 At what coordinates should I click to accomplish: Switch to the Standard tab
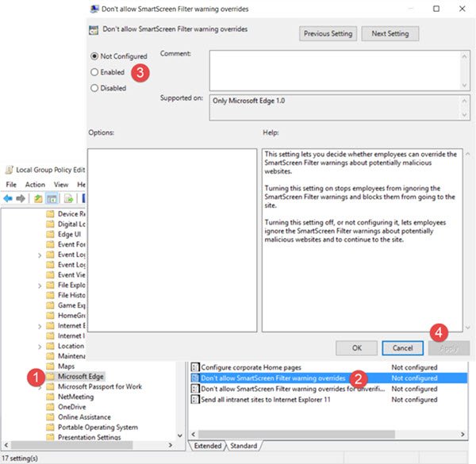coord(244,446)
